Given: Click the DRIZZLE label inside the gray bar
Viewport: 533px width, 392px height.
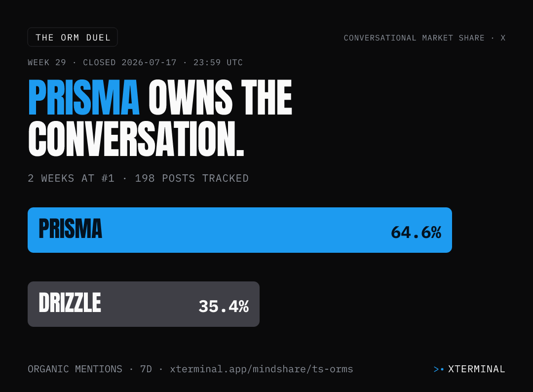Looking at the screenshot, I should (x=70, y=303).
